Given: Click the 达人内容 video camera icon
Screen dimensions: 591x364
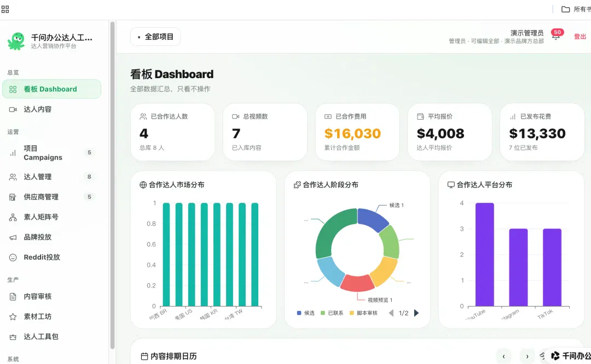Looking at the screenshot, I should click(13, 109).
